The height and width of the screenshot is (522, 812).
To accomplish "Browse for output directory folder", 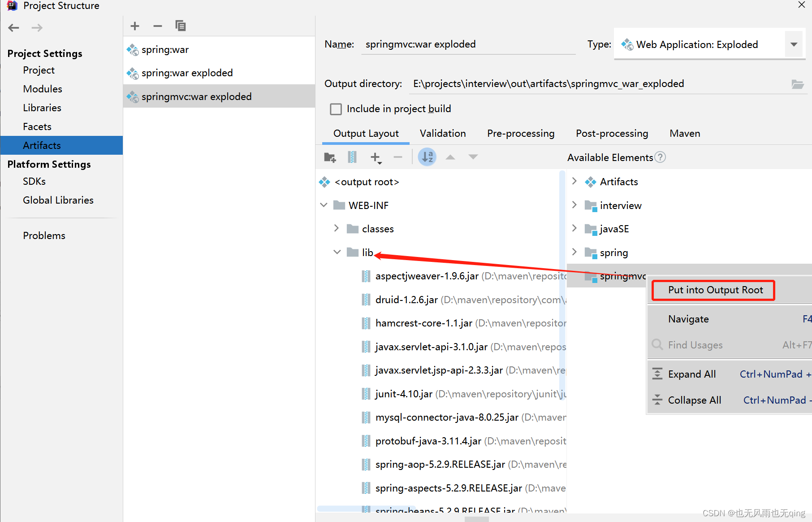I will point(798,84).
